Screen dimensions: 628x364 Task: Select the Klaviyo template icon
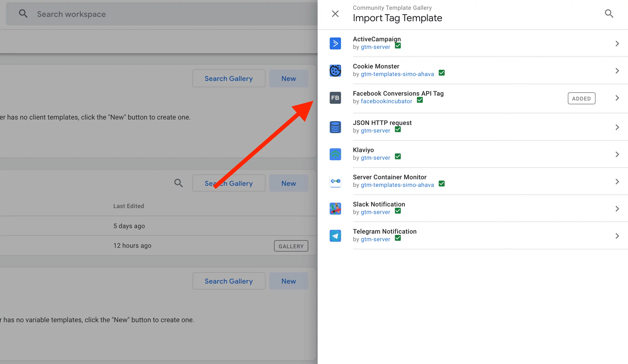(x=335, y=154)
